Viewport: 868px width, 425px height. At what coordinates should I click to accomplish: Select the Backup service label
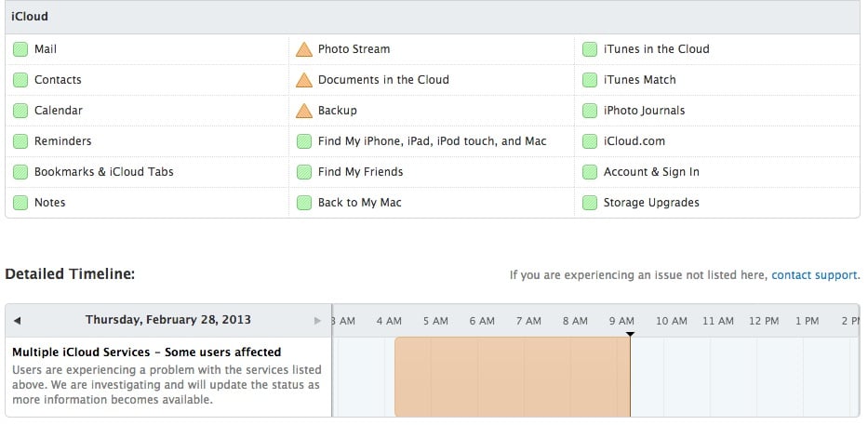337,111
